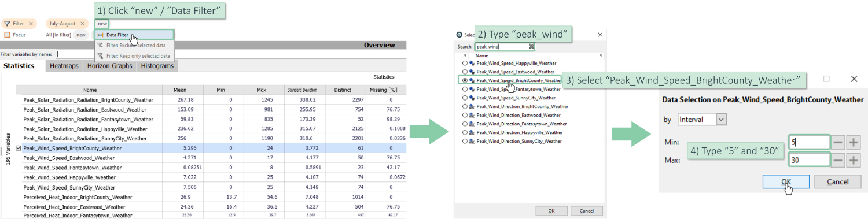Click the Peak_Wind_Direction_Eastwood_Weather variable icon
This screenshot has height=219, width=868.
coord(472,116)
